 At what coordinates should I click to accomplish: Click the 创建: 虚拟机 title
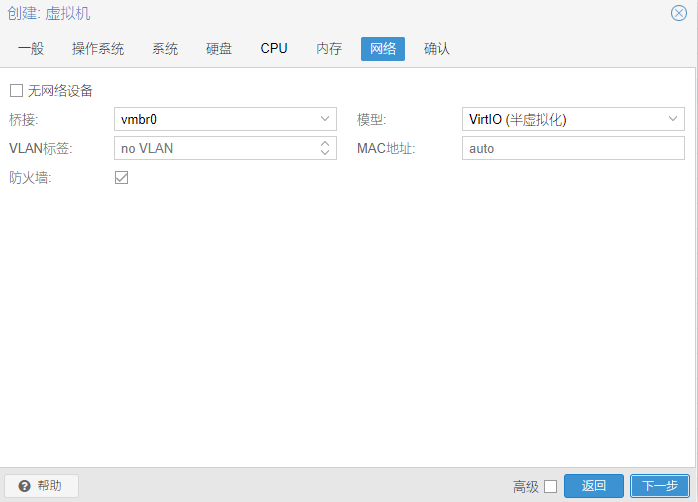(49, 13)
